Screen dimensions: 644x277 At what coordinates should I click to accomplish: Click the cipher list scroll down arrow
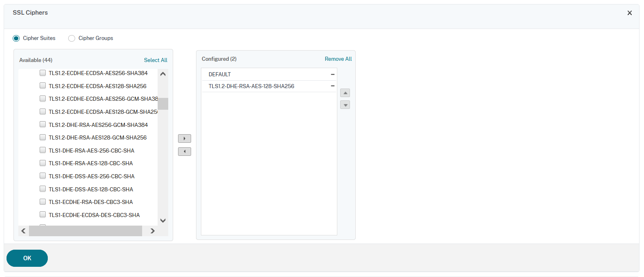(x=163, y=221)
